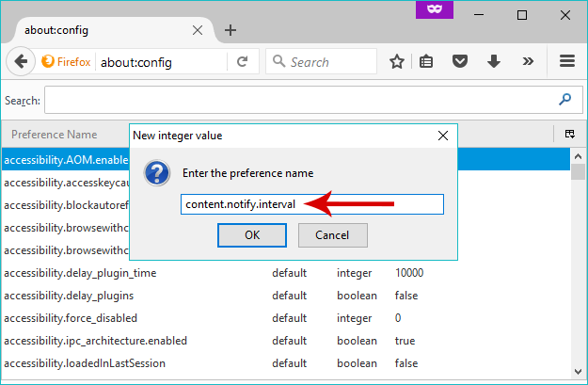Image resolution: width=588 pixels, height=385 pixels.
Task: Go back with the back arrow button
Action: click(x=21, y=61)
